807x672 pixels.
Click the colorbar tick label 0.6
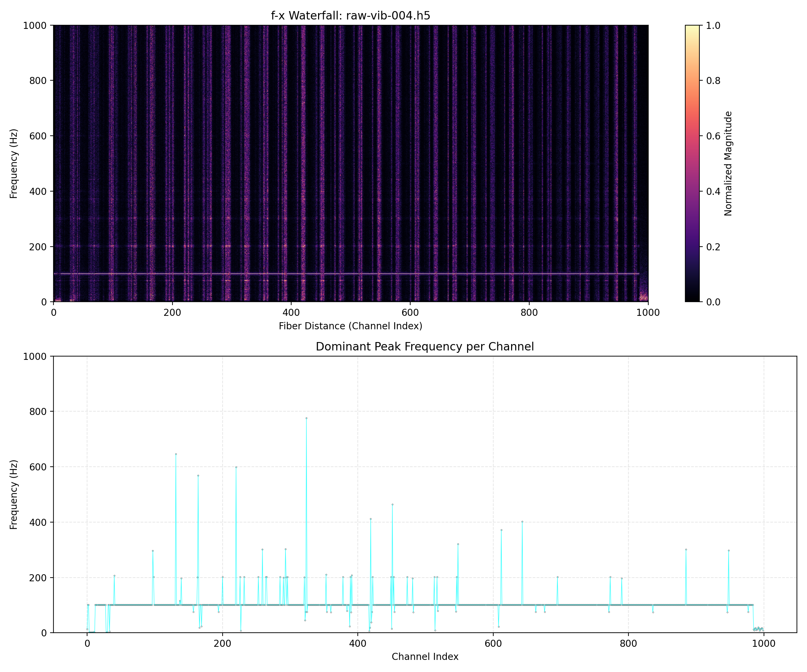(713, 136)
